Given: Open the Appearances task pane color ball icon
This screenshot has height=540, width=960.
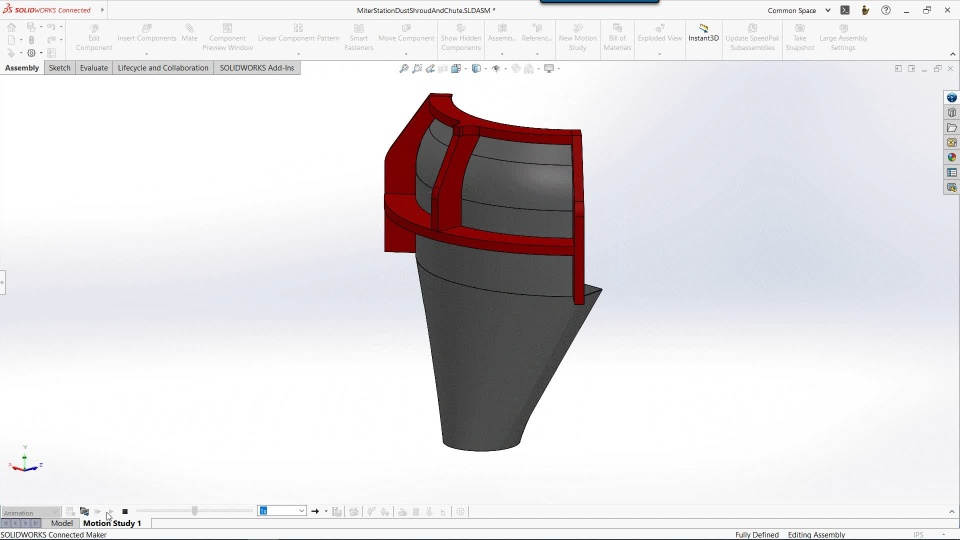Looking at the screenshot, I should tap(951, 157).
